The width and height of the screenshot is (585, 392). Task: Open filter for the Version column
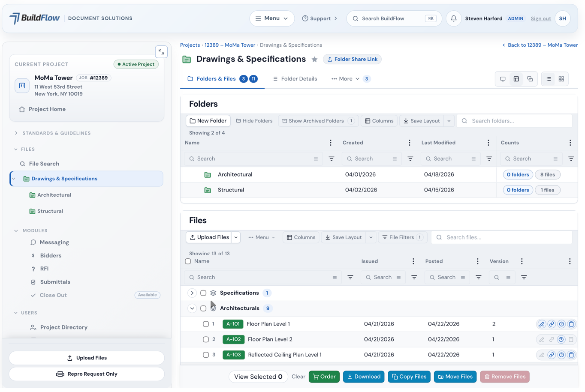tap(524, 278)
